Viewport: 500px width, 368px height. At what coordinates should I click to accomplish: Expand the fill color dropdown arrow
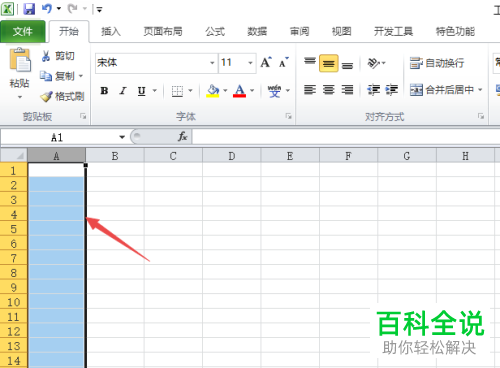pyautogui.click(x=225, y=90)
